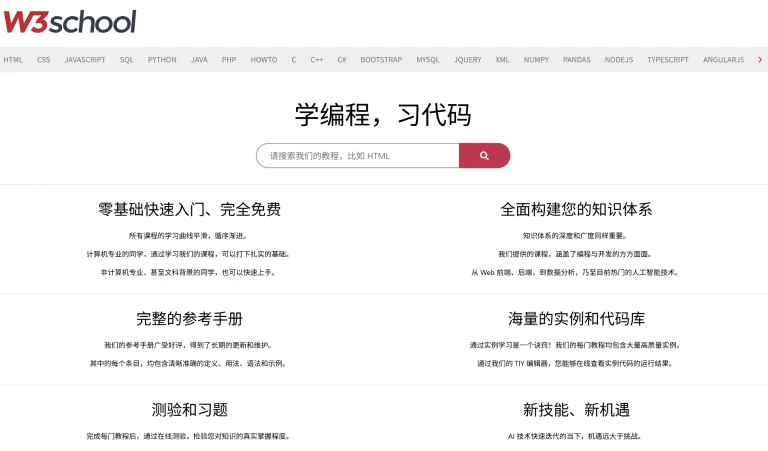This screenshot has width=768, height=451.
Task: Click the line starting 从 Web 前端、后端
Action: [576, 272]
